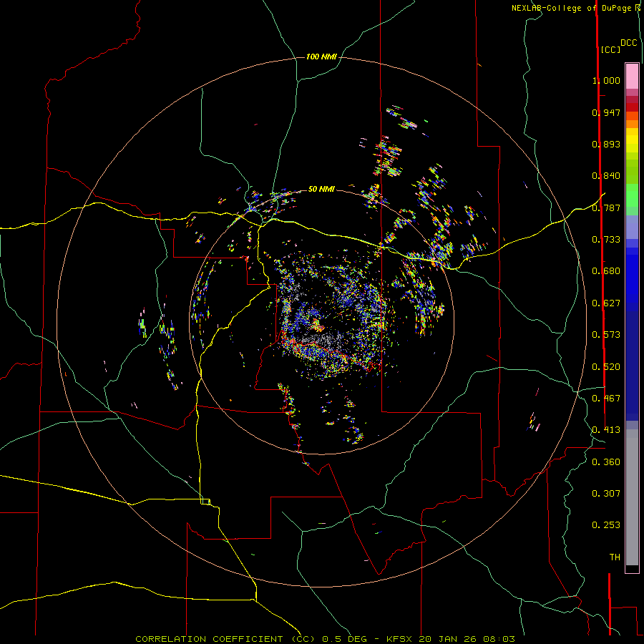Click the 20 JAN 26 date text
This screenshot has width=644, height=644.
(449, 639)
